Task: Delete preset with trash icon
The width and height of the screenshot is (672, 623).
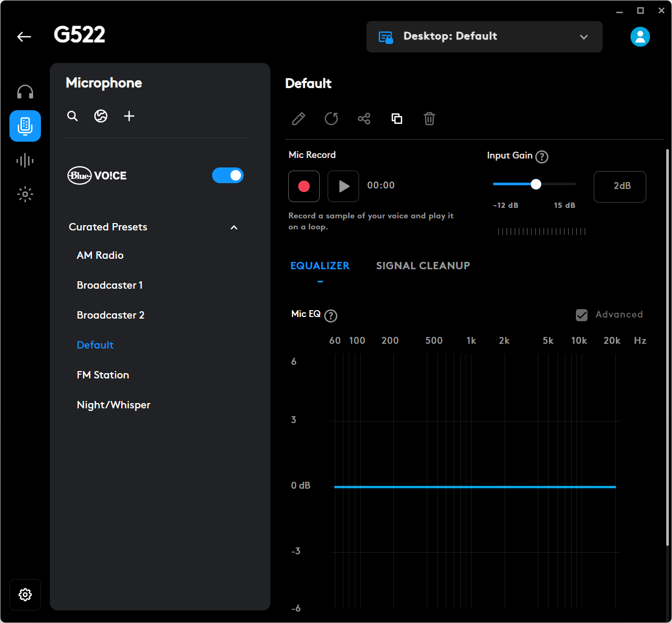Action: [x=429, y=119]
